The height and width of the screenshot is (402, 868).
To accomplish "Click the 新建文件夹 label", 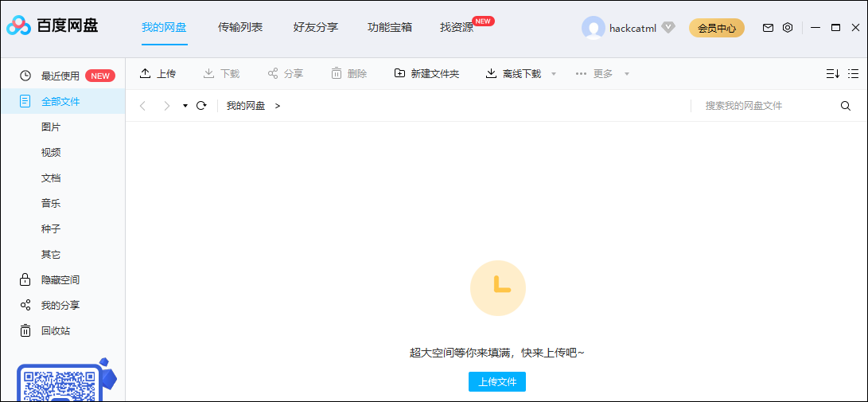I will click(x=435, y=74).
